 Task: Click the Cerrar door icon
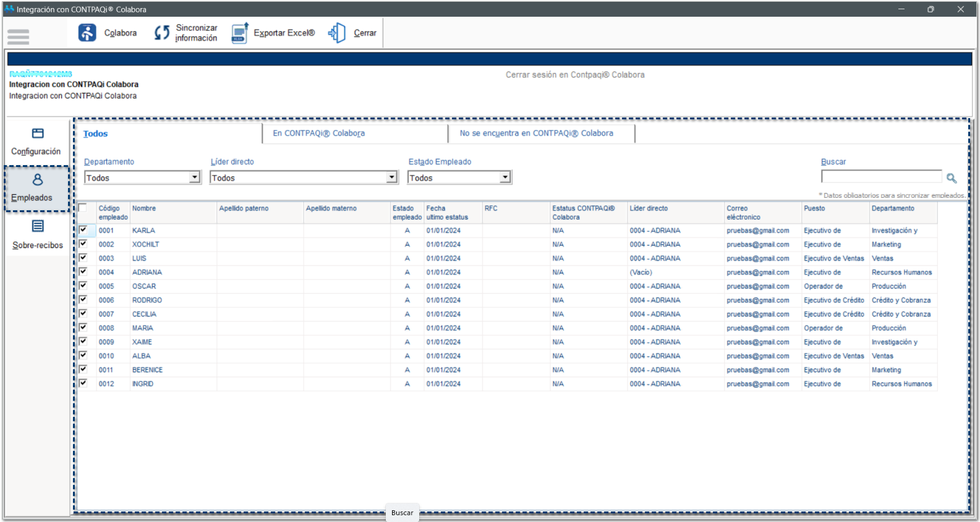pos(337,33)
